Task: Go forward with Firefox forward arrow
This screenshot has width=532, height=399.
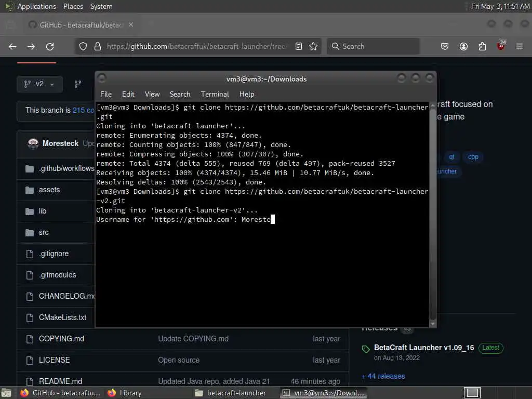Action: pyautogui.click(x=31, y=46)
